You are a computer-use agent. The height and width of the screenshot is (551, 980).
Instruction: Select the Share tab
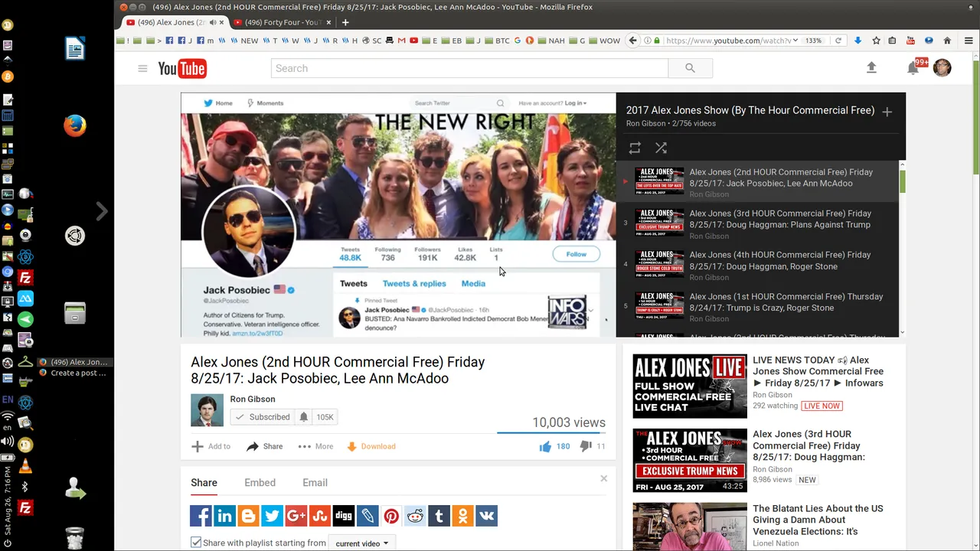(x=204, y=483)
